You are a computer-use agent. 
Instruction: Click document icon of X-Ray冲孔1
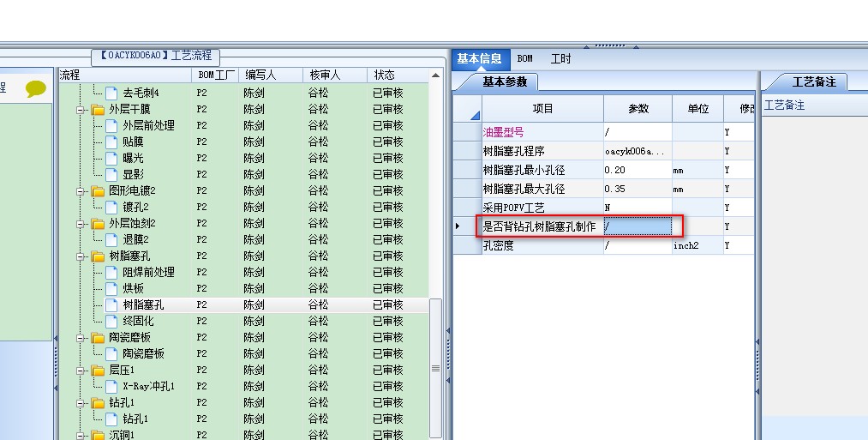tap(112, 386)
